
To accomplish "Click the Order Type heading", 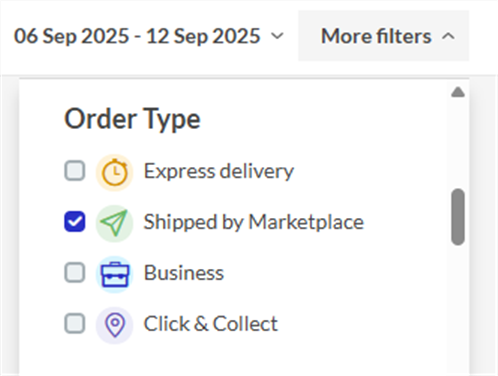I will [132, 119].
